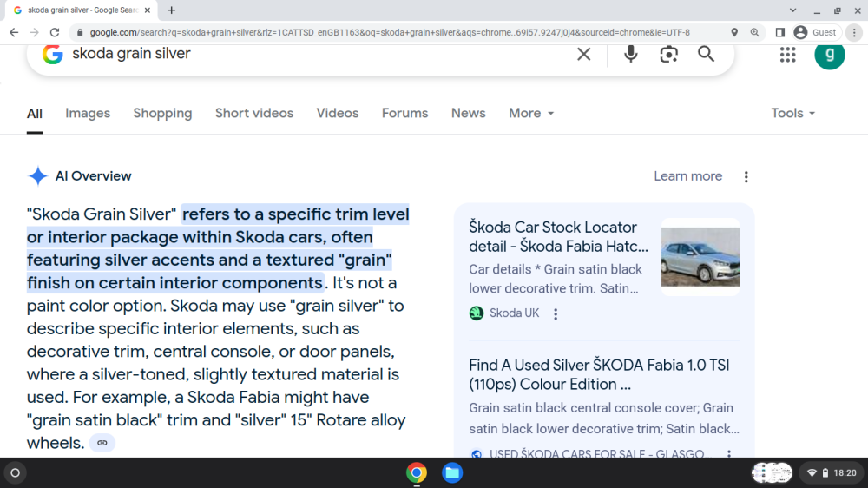868x488 pixels.
Task: Switch to the Short videos tab
Action: tap(254, 113)
